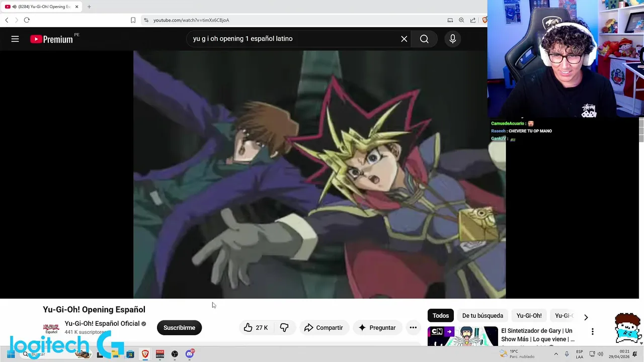644x362 pixels.
Task: Reload the page in Brave
Action: click(x=27, y=20)
